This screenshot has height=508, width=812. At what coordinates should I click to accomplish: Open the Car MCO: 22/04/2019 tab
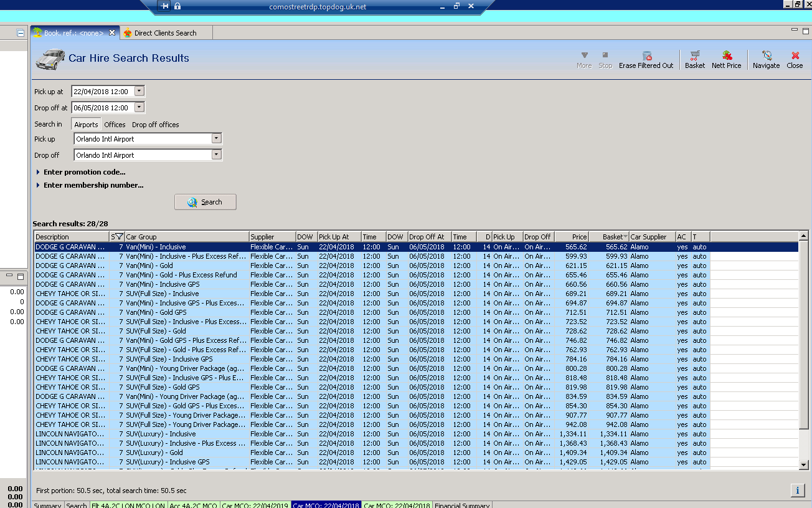(255, 505)
